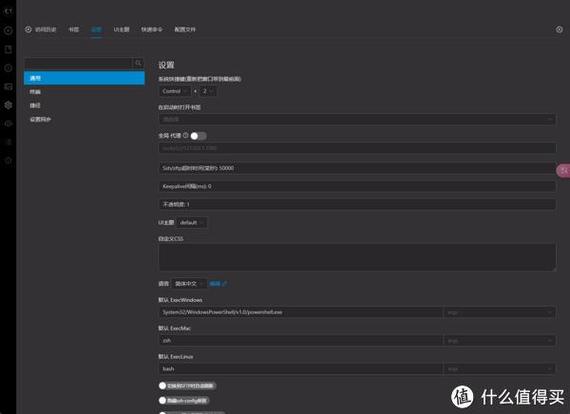Switch to the 快捷命令 tab
The width and height of the screenshot is (570, 414).
pyautogui.click(x=152, y=29)
